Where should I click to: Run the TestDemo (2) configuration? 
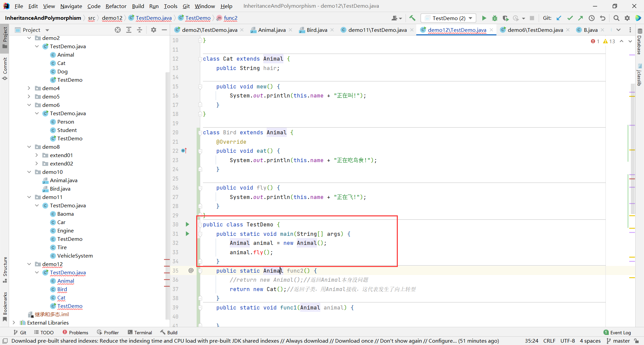point(484,18)
